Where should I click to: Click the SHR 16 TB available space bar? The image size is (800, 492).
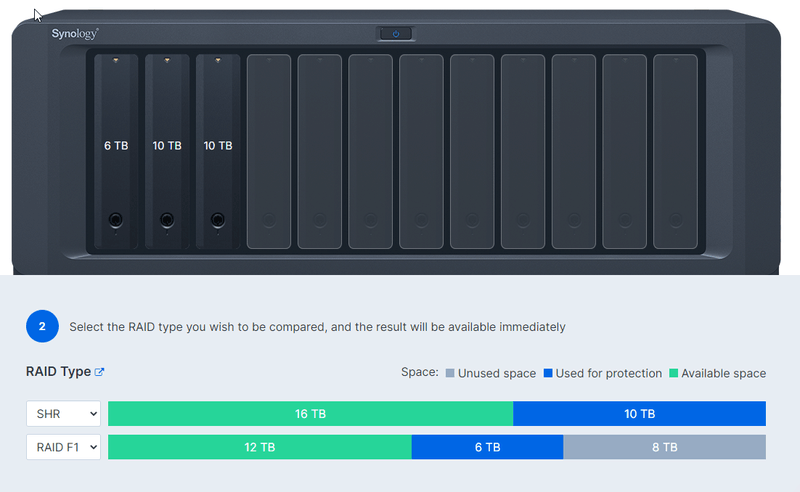tap(310, 413)
